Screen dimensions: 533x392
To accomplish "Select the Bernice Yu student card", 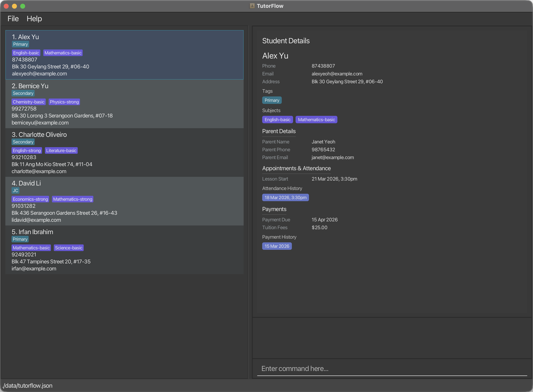I will coord(124,104).
